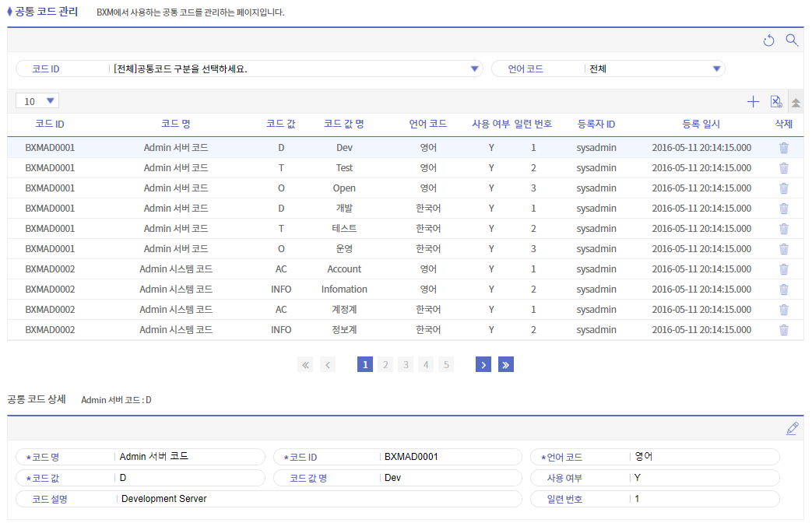The height and width of the screenshot is (530, 812).
Task: Select page 5 in pagination
Action: (x=446, y=365)
